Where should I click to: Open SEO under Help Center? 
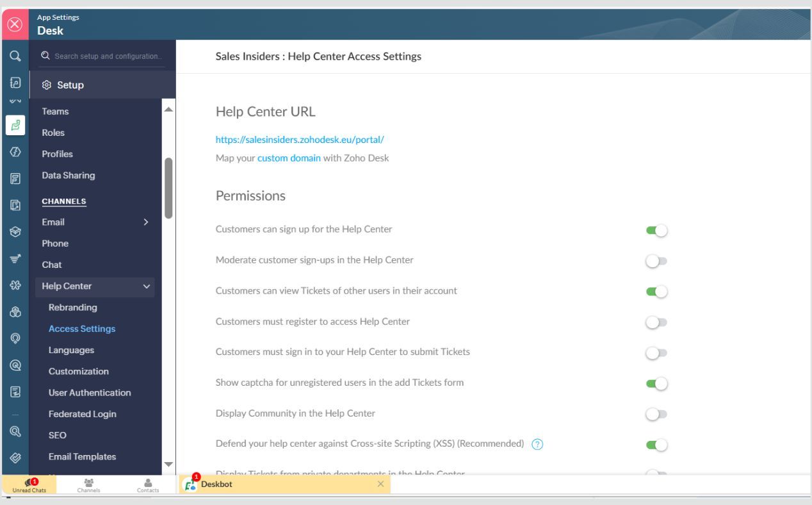click(x=58, y=436)
